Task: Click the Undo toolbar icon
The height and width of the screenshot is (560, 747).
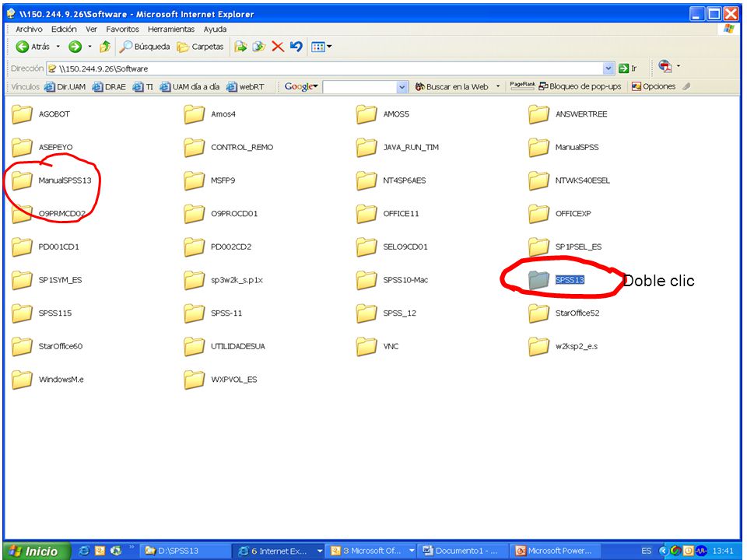Action: pyautogui.click(x=296, y=47)
